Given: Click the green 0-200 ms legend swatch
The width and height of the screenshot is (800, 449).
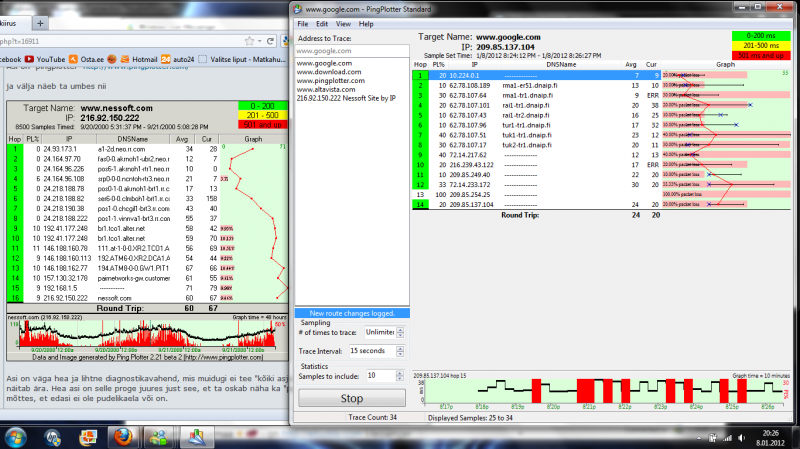Looking at the screenshot, I should click(761, 37).
